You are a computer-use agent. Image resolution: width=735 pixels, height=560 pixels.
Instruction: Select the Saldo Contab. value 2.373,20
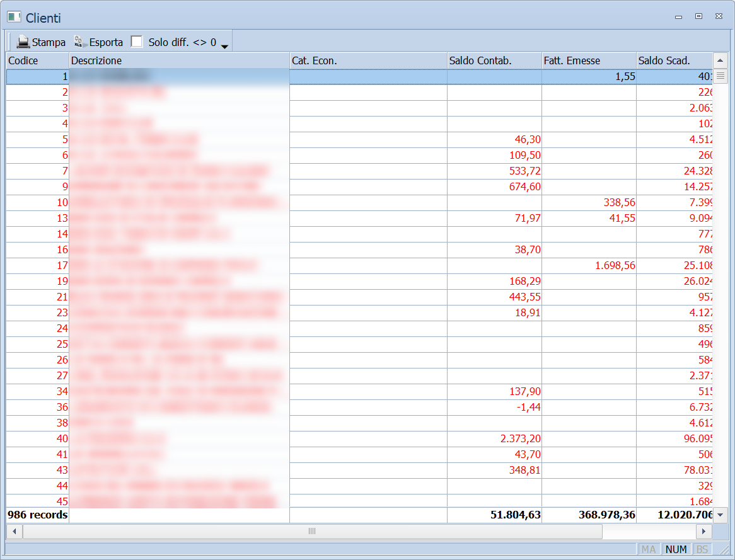(520, 438)
